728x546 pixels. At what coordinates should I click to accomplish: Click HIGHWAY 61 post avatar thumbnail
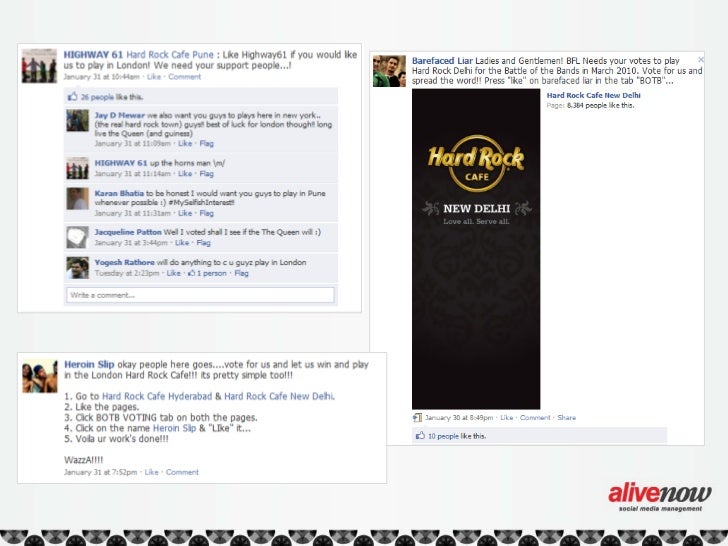(x=39, y=66)
